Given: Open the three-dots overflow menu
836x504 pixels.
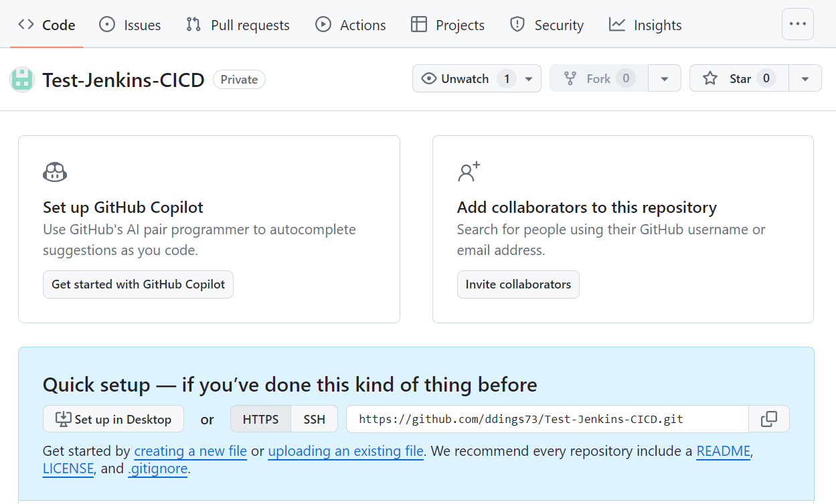Looking at the screenshot, I should pyautogui.click(x=798, y=24).
